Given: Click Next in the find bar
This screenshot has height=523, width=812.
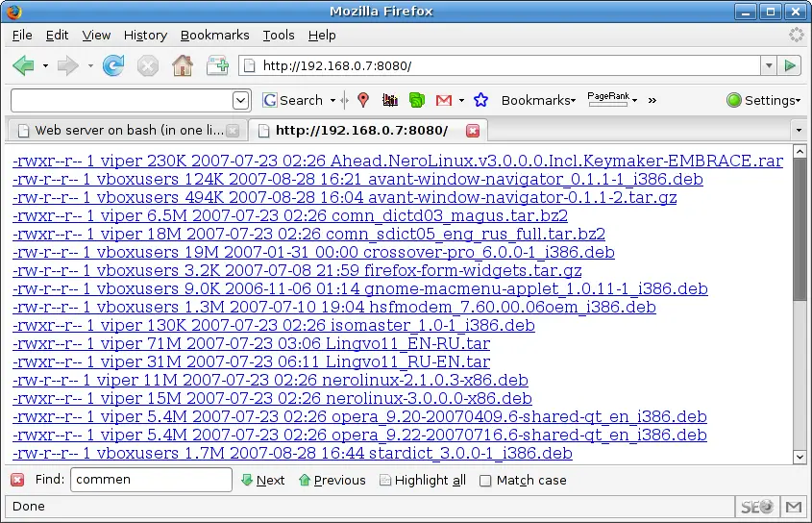Looking at the screenshot, I should [262, 480].
